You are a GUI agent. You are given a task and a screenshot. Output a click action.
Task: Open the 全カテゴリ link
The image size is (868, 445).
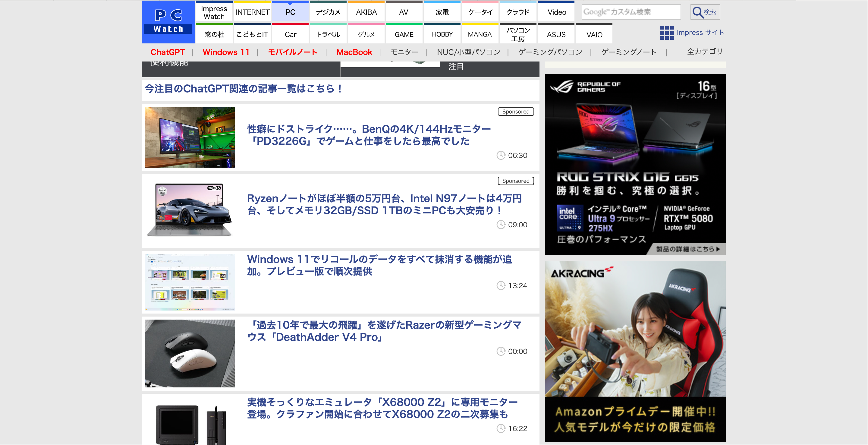point(705,52)
